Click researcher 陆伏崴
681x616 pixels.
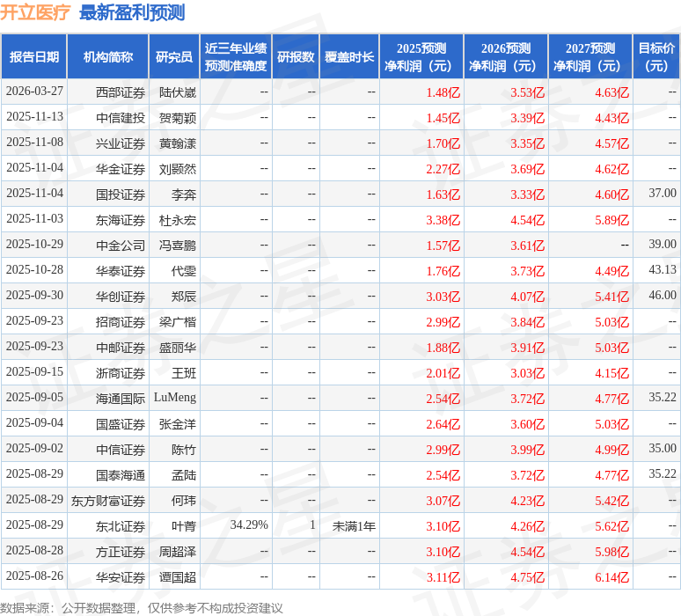[x=178, y=92]
